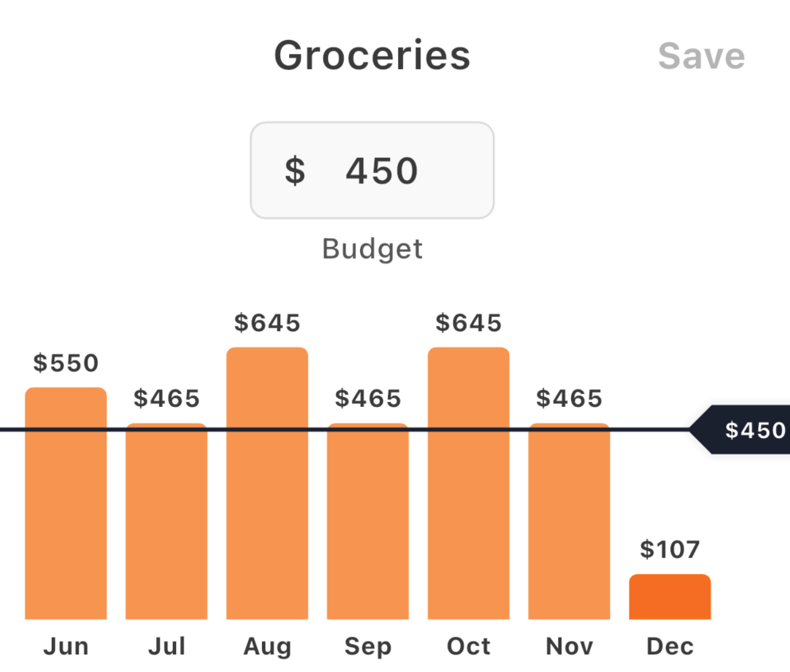Select the Jul spending bar

(166, 518)
